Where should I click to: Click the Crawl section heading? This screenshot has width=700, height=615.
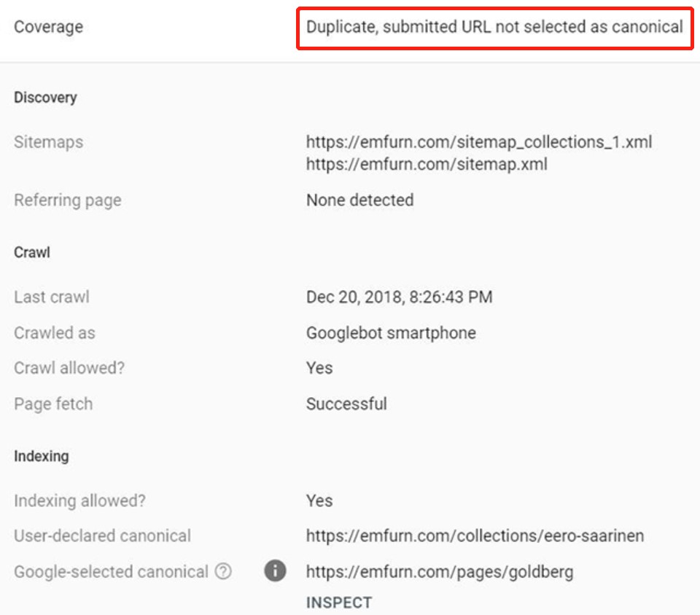(32, 253)
